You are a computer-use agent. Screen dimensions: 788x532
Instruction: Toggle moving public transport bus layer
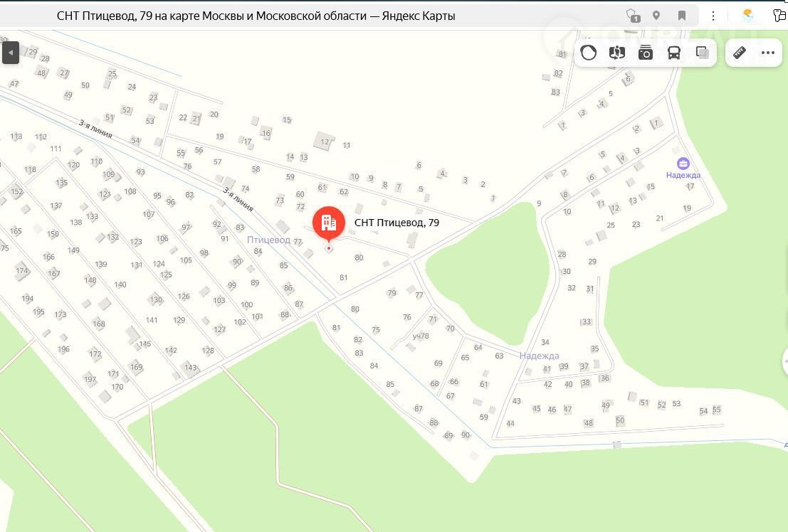pyautogui.click(x=674, y=52)
